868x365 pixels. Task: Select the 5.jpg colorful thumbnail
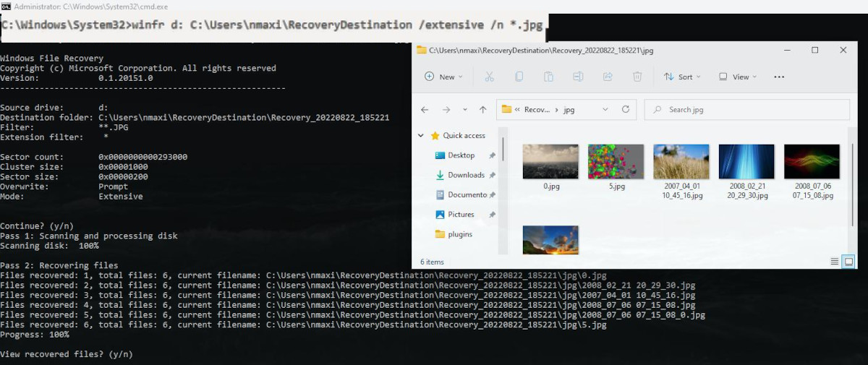coord(616,162)
